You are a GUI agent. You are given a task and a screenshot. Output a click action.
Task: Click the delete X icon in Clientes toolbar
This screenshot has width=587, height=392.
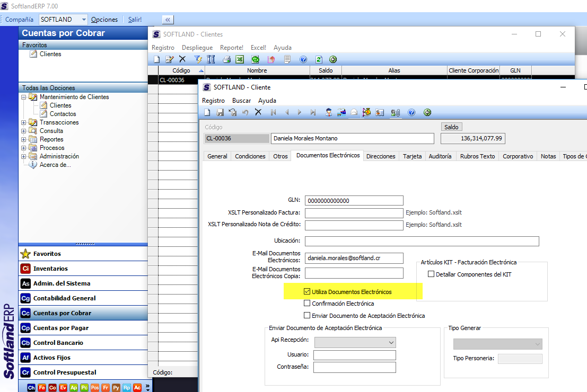pyautogui.click(x=182, y=59)
